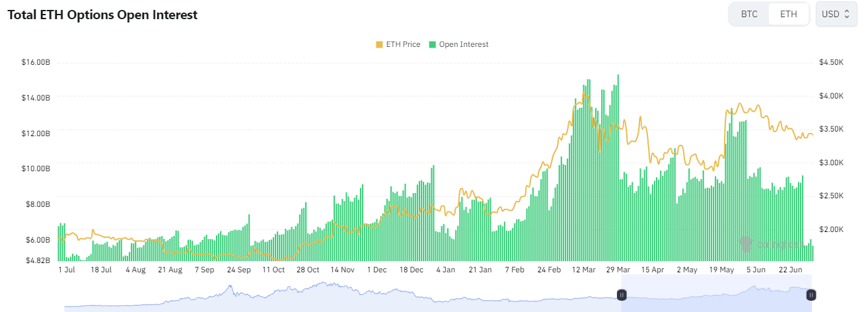Viewport: 868px width, 312px height.
Task: Click the 1 Jul date label
Action: pyautogui.click(x=66, y=270)
